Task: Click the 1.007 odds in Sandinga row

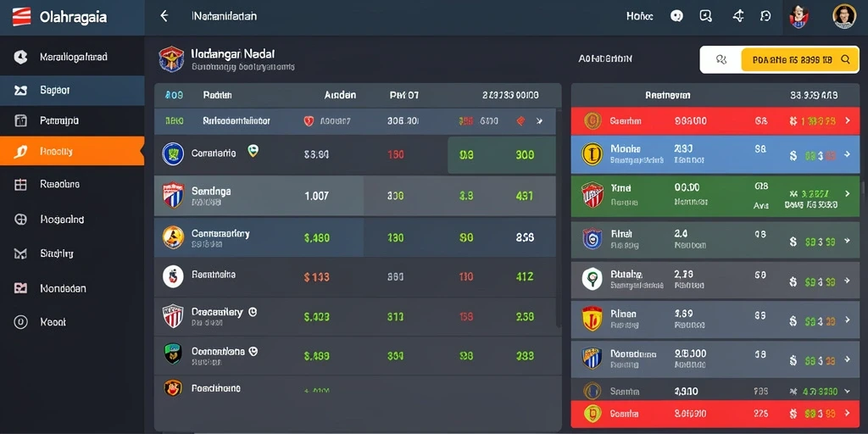Action: 317,196
